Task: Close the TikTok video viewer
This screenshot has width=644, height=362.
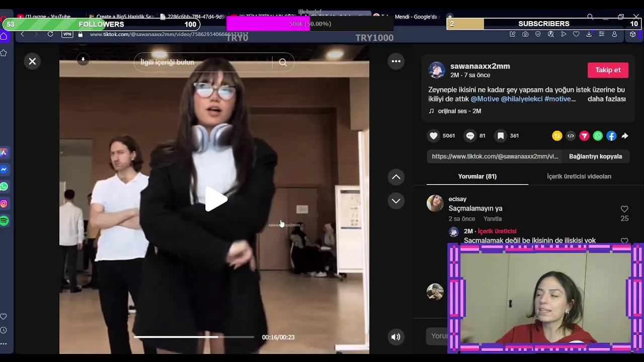Action: pos(32,61)
